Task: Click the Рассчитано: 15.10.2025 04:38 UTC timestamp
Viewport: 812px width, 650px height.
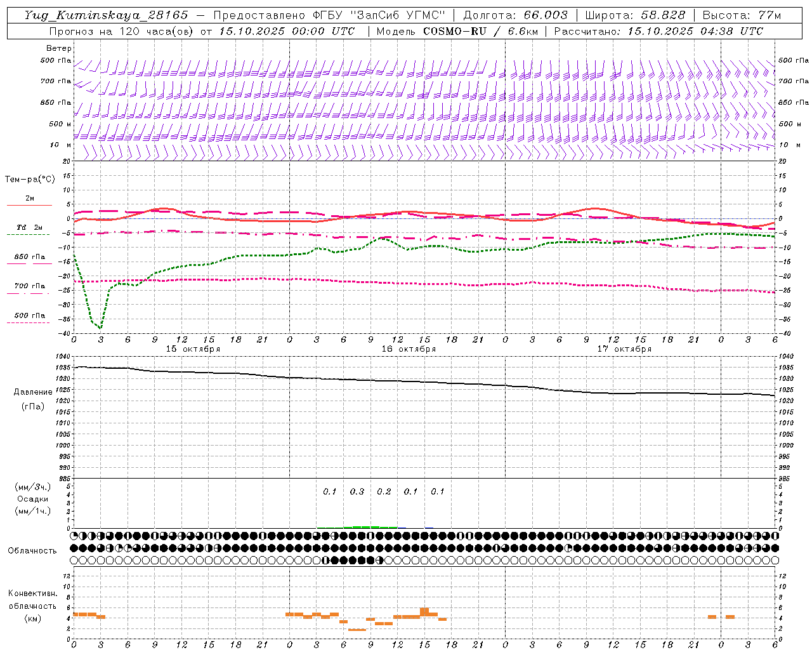Action: click(x=658, y=31)
